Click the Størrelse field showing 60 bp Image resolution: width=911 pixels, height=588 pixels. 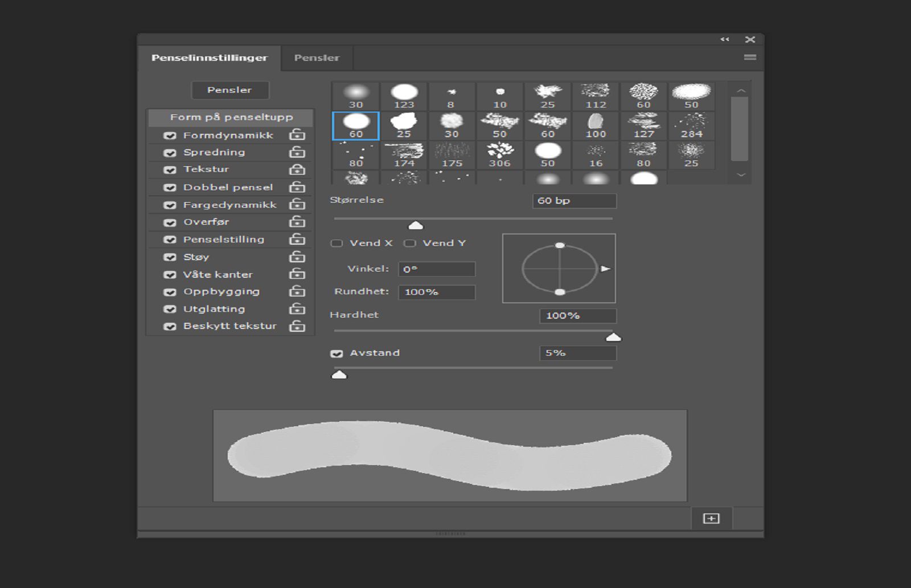pos(574,200)
